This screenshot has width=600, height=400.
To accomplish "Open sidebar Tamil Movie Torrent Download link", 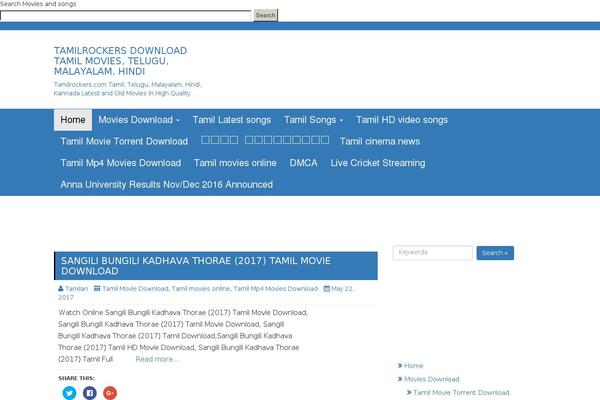I will [461, 392].
